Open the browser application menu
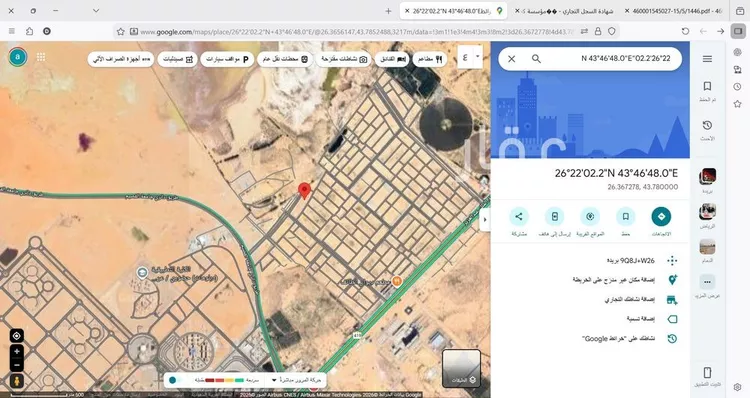 tap(12, 31)
